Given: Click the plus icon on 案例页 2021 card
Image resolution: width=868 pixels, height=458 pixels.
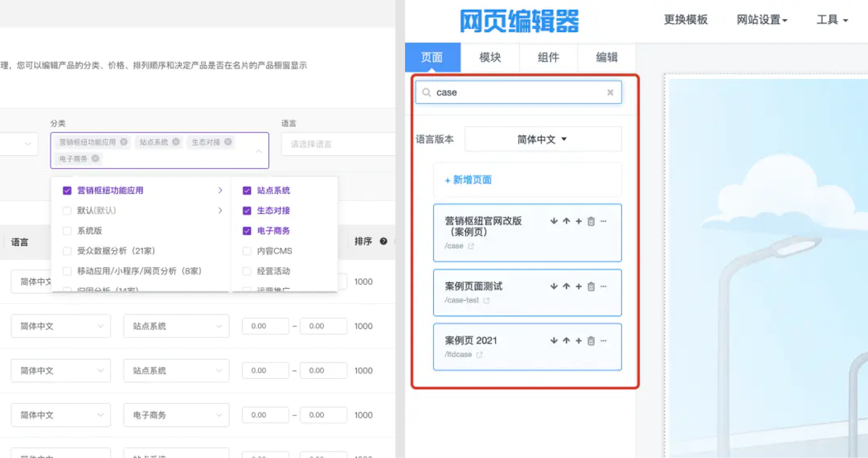Looking at the screenshot, I should (579, 341).
